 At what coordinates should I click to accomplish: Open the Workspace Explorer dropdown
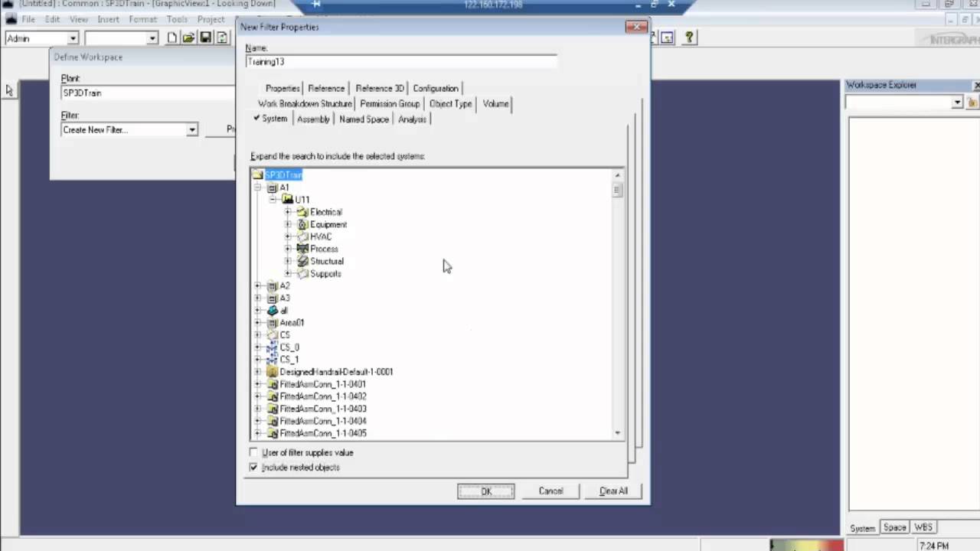click(957, 103)
